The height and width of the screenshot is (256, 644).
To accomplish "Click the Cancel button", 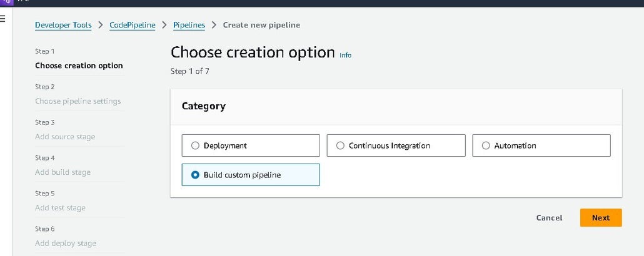I will (x=549, y=218).
